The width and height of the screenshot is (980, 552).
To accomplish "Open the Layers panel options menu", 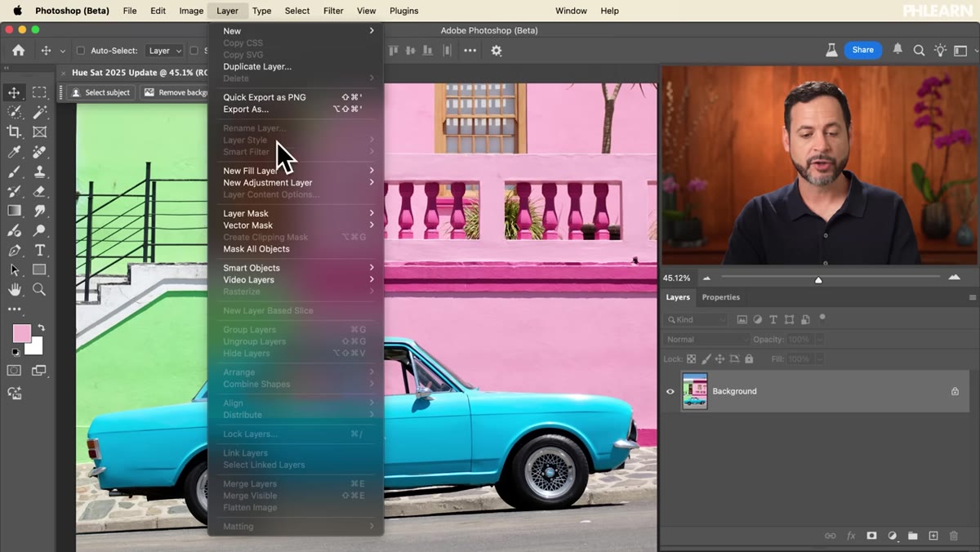I will click(x=972, y=298).
